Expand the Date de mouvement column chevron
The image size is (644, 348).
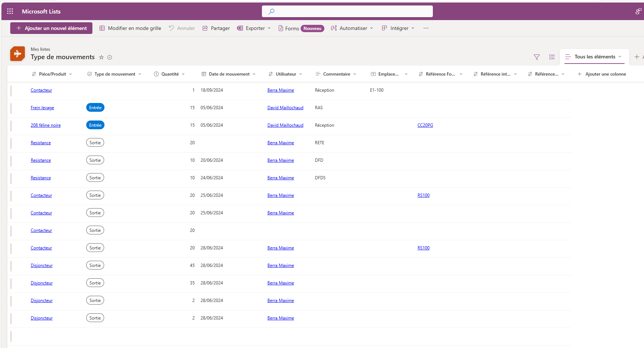254,74
